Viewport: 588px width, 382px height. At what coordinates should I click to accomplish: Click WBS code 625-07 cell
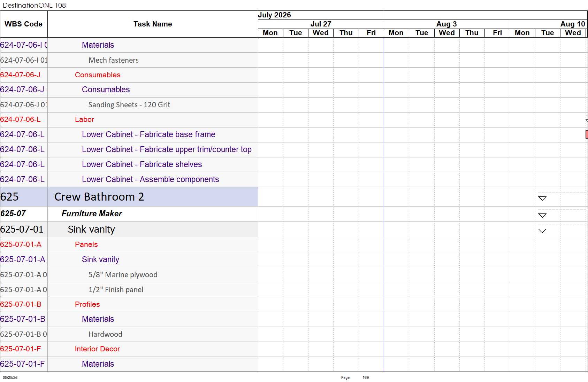click(x=24, y=213)
